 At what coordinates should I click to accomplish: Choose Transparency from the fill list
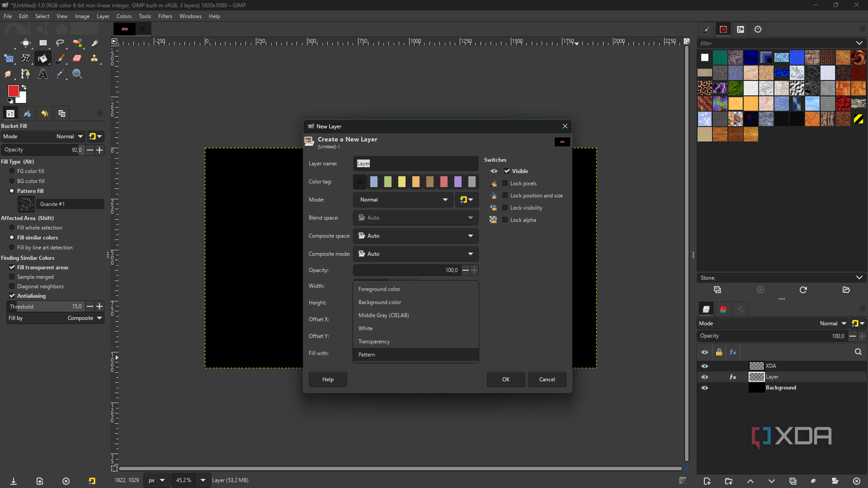point(415,342)
